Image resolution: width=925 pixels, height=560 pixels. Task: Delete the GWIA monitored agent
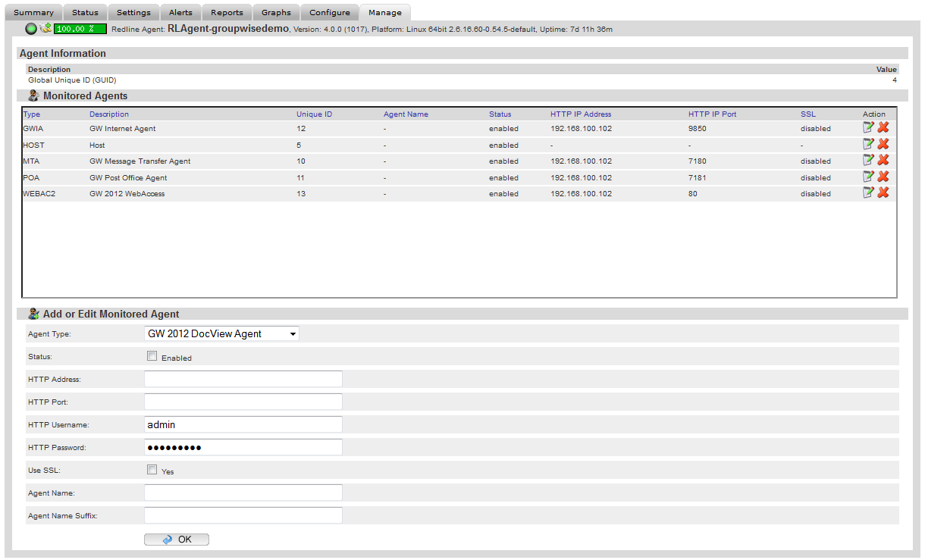point(883,127)
